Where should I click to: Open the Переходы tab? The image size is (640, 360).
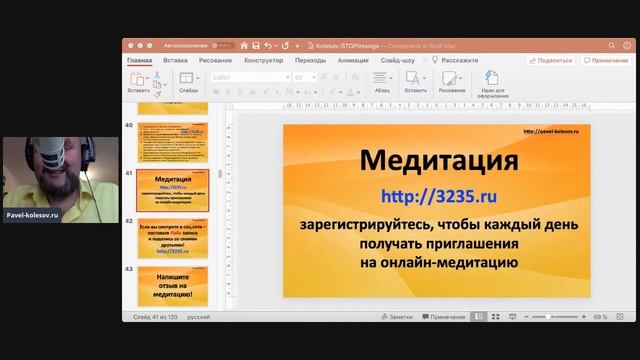[310, 60]
